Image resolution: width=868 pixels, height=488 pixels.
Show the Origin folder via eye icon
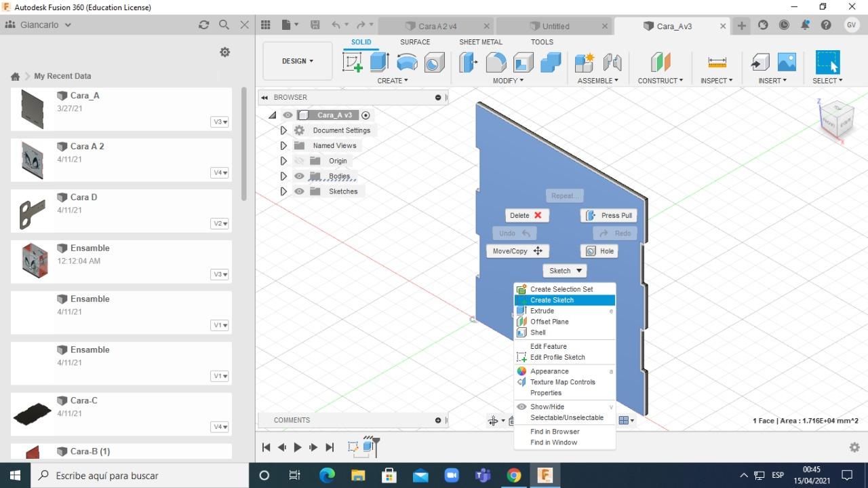pyautogui.click(x=299, y=161)
